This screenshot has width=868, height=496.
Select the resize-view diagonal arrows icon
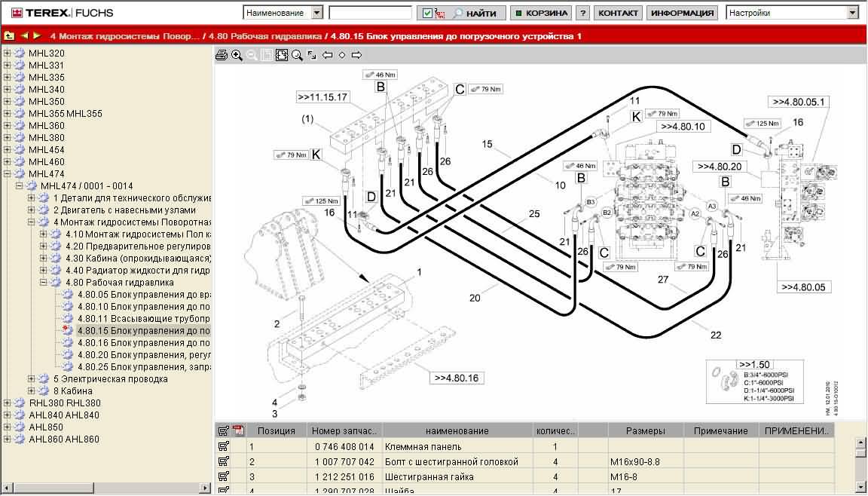tap(312, 54)
